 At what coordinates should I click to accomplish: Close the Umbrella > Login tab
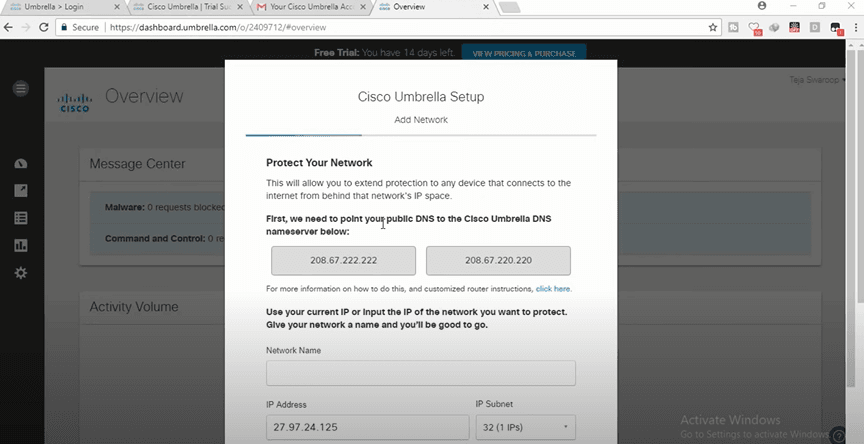pos(116,7)
